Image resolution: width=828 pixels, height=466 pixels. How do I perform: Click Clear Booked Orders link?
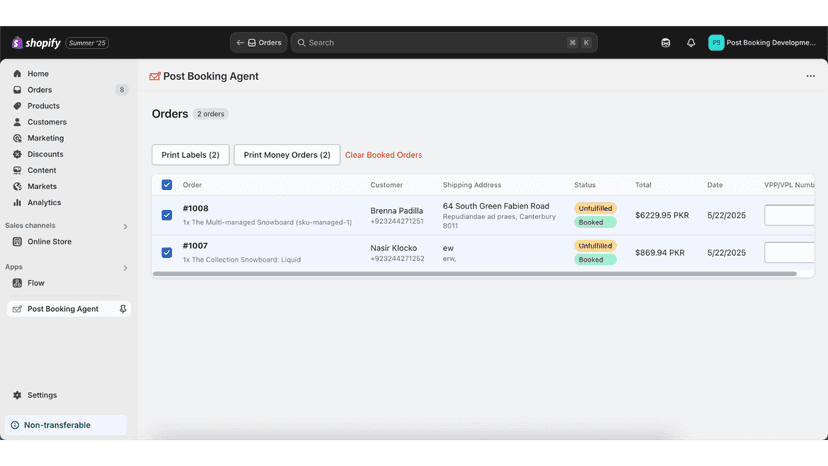[x=383, y=155]
